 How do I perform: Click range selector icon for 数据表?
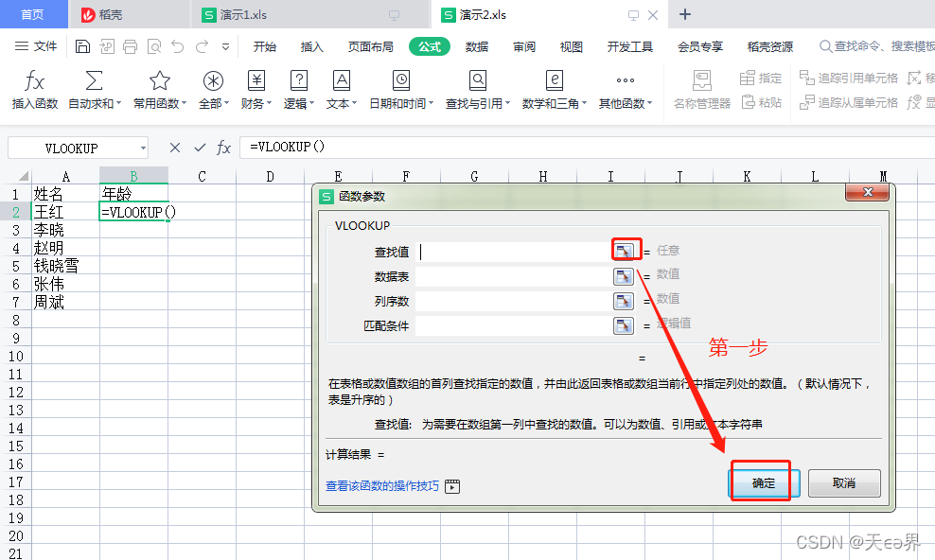[x=624, y=276]
